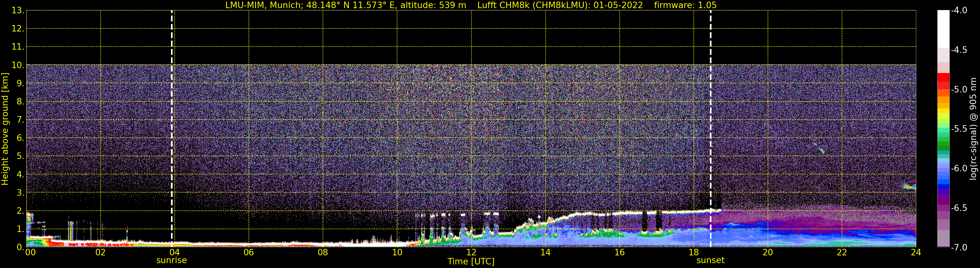Click the '-5.5' colorbar tick label
980x268 pixels.
click(x=959, y=129)
